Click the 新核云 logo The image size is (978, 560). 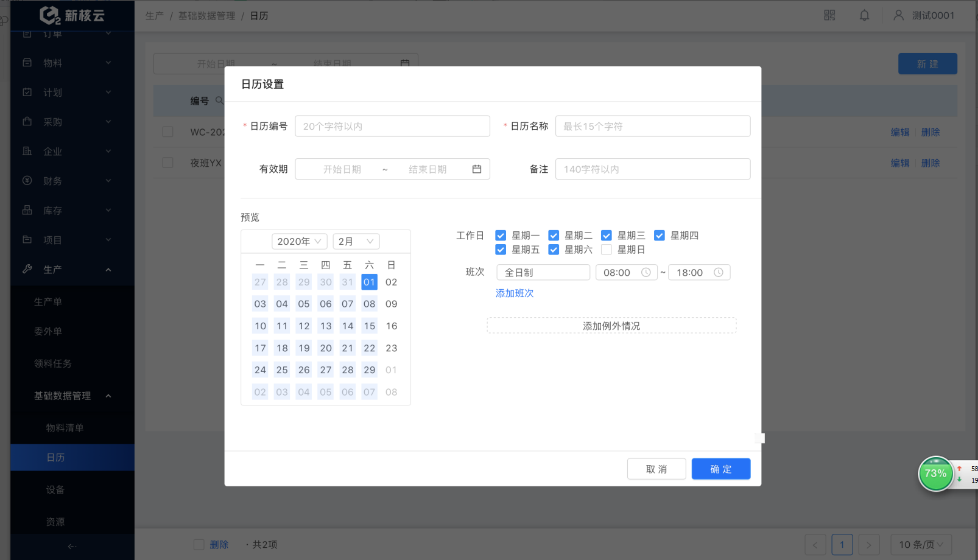(72, 15)
